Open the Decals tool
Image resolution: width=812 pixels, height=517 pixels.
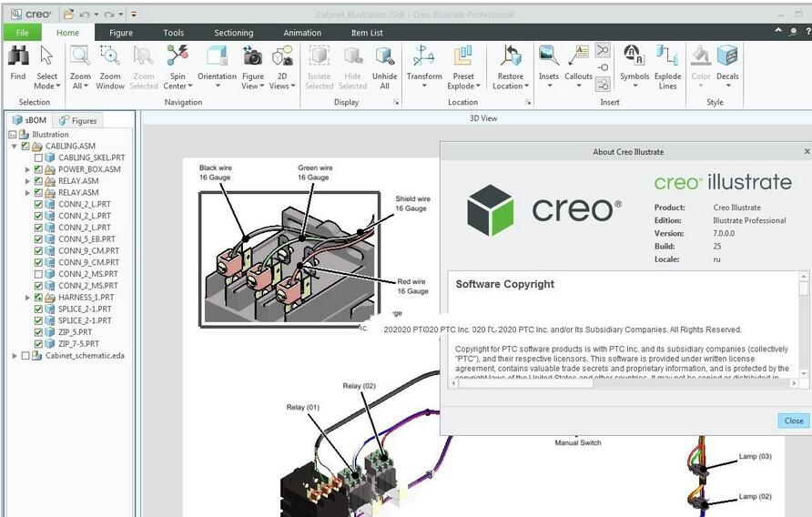(727, 66)
